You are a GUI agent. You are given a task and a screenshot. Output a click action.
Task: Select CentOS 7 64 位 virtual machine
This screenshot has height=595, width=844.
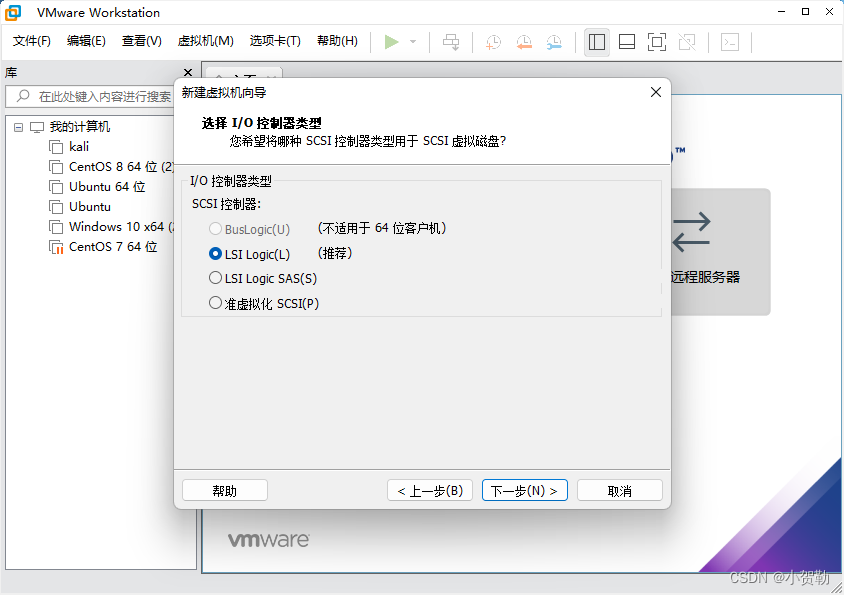[x=113, y=247]
